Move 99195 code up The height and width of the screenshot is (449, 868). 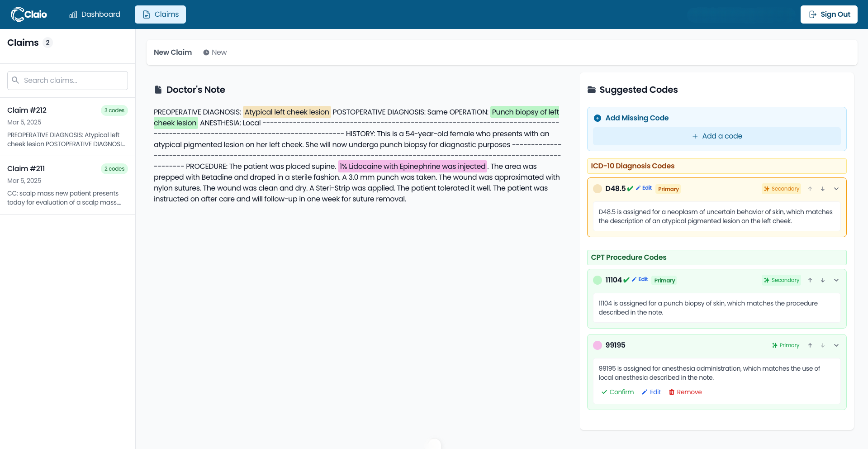click(810, 345)
